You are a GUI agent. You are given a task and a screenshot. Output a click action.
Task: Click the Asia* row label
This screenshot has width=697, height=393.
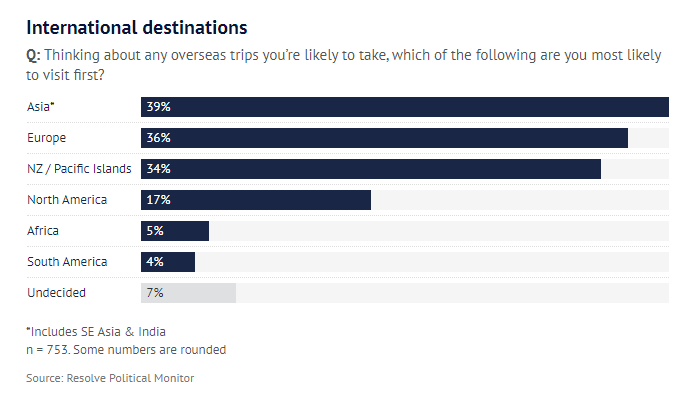tap(40, 107)
